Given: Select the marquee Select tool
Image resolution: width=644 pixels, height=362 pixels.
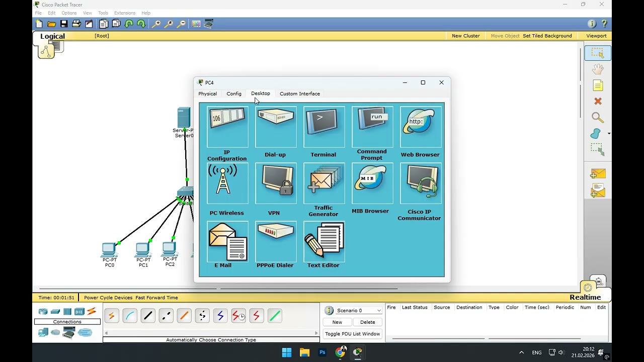Looking at the screenshot, I should (x=598, y=53).
